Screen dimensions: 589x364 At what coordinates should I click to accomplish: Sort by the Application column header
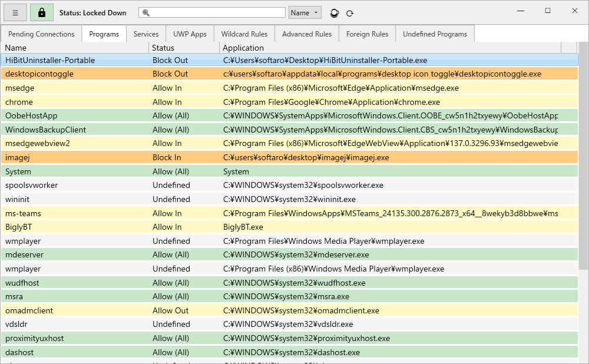click(x=391, y=48)
